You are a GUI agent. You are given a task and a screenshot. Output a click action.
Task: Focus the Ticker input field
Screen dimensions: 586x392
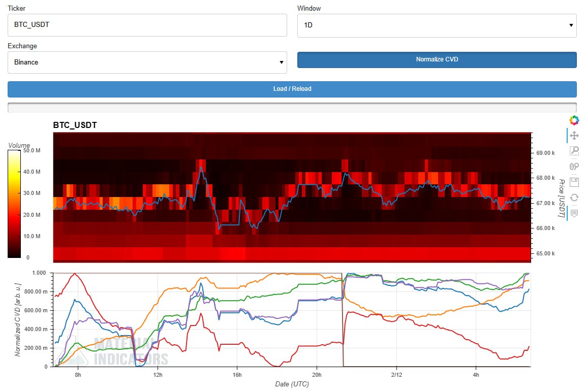(147, 25)
